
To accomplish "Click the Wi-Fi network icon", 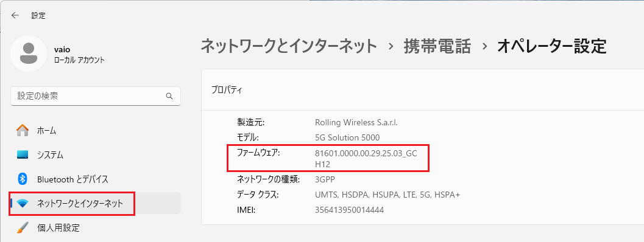I will (x=23, y=204).
